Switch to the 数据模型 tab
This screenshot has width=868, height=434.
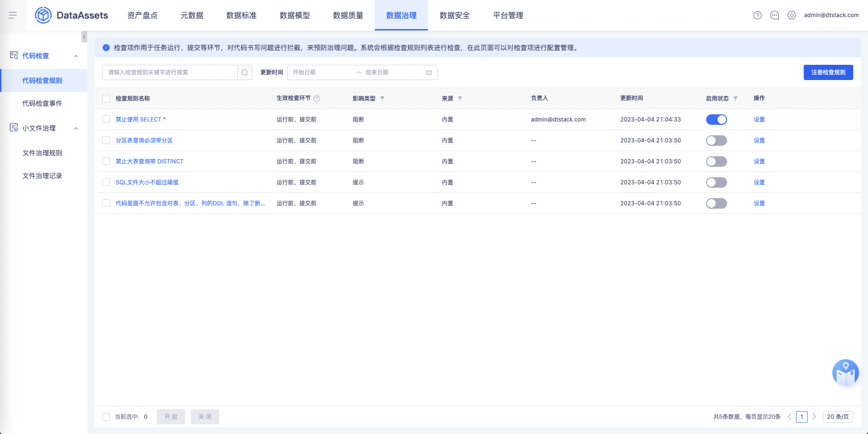(x=295, y=15)
